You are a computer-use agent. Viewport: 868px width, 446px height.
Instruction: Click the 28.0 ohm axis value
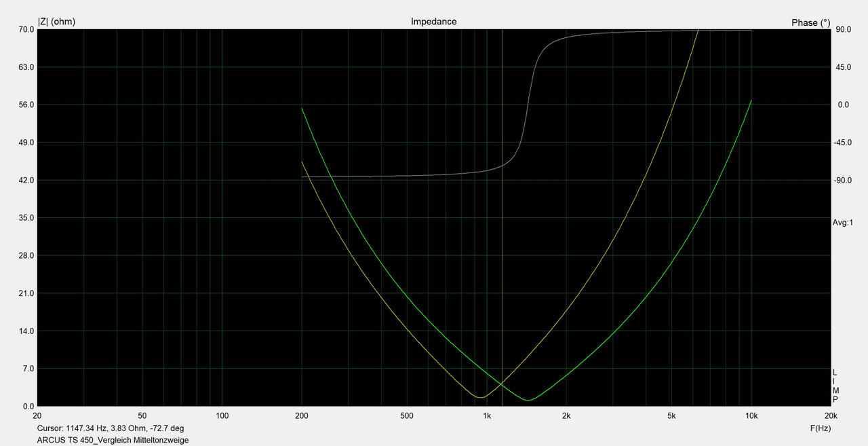tap(26, 255)
